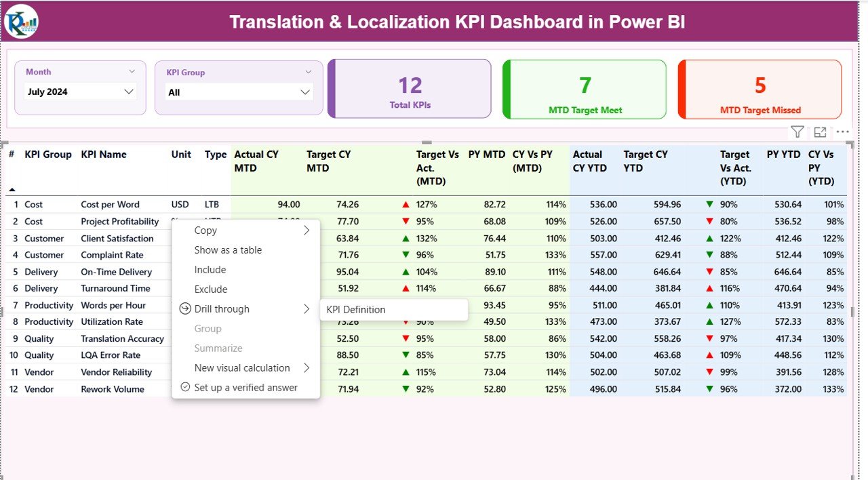Open the Month dropdown showing July 2024

click(81, 92)
